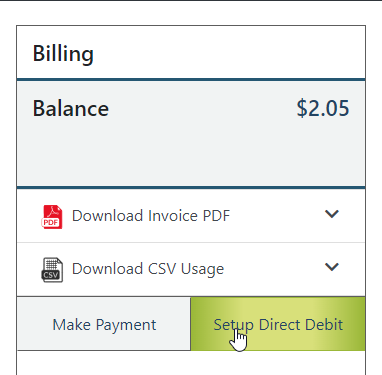Click the $2.05 balance amount
Screen dimensions: 382x375
click(323, 108)
